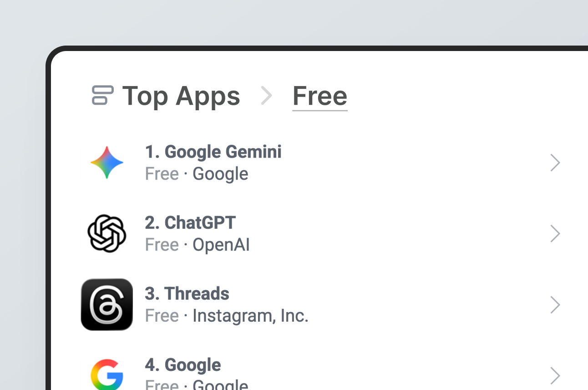Open Threads details via its right chevron
The image size is (588, 390).
point(555,305)
